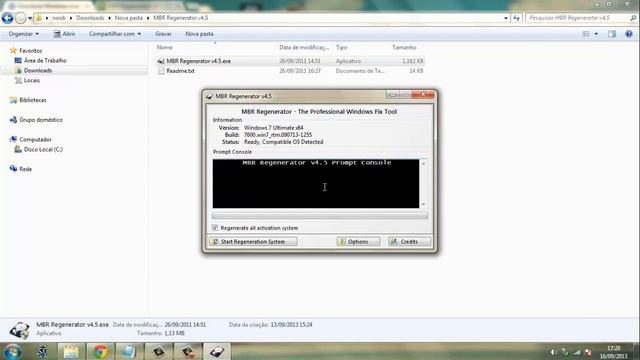The image size is (640, 360).
Task: Click MBR Regenerator hard-drive taskbar icon
Action: pyautogui.click(x=217, y=351)
